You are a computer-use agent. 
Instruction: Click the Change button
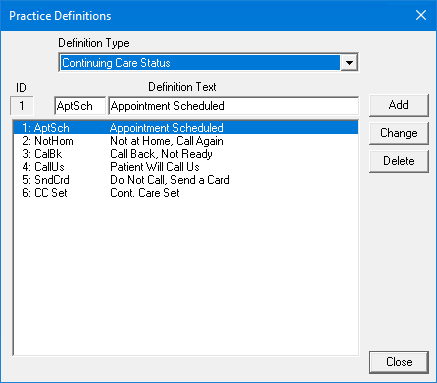[398, 133]
